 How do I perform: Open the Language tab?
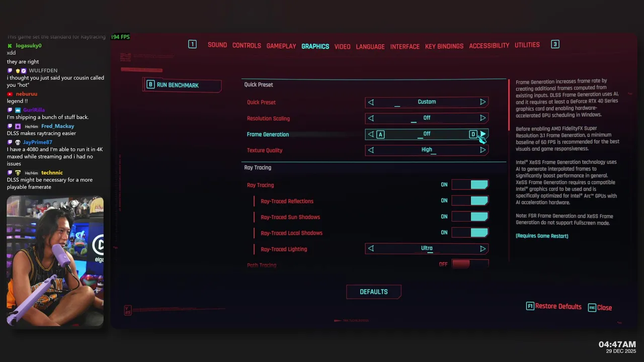click(x=370, y=47)
